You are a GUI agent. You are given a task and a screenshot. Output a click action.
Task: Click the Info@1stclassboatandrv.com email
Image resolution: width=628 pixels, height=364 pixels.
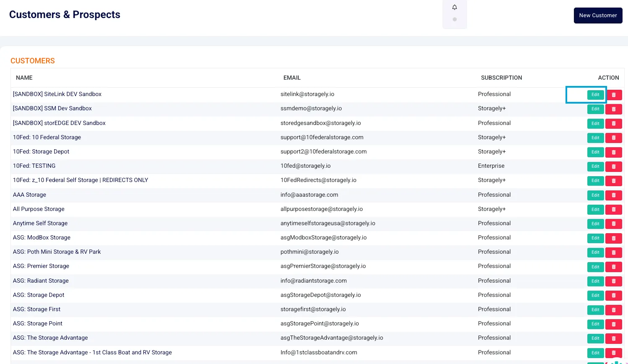(319, 353)
